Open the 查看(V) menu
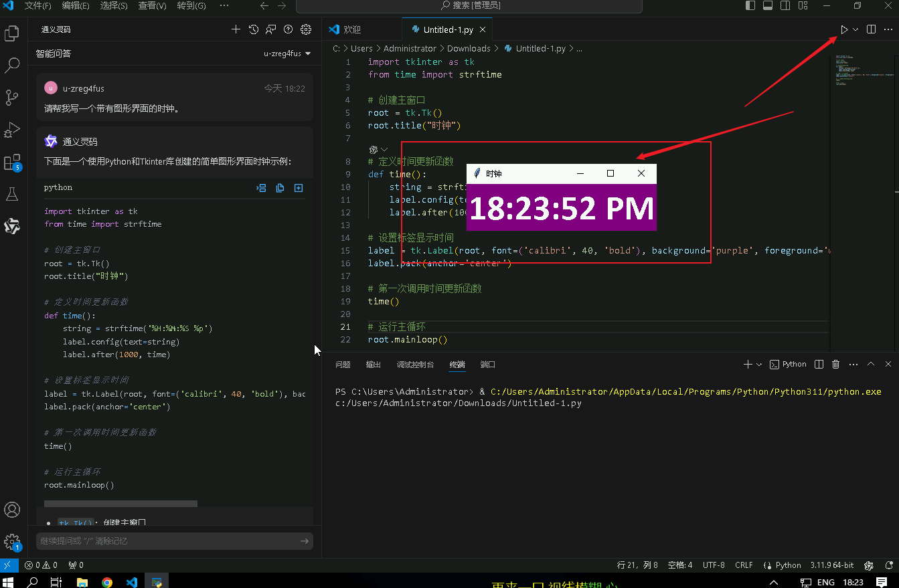Viewport: 899px width, 588px height. pyautogui.click(x=153, y=5)
